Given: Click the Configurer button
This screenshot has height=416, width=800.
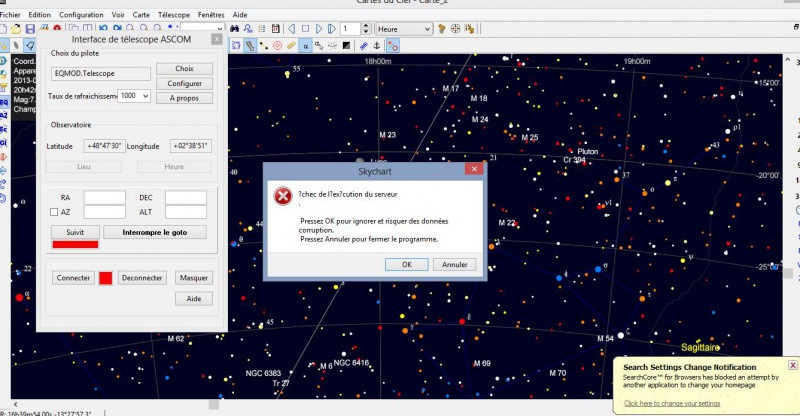Looking at the screenshot, I should pos(184,83).
